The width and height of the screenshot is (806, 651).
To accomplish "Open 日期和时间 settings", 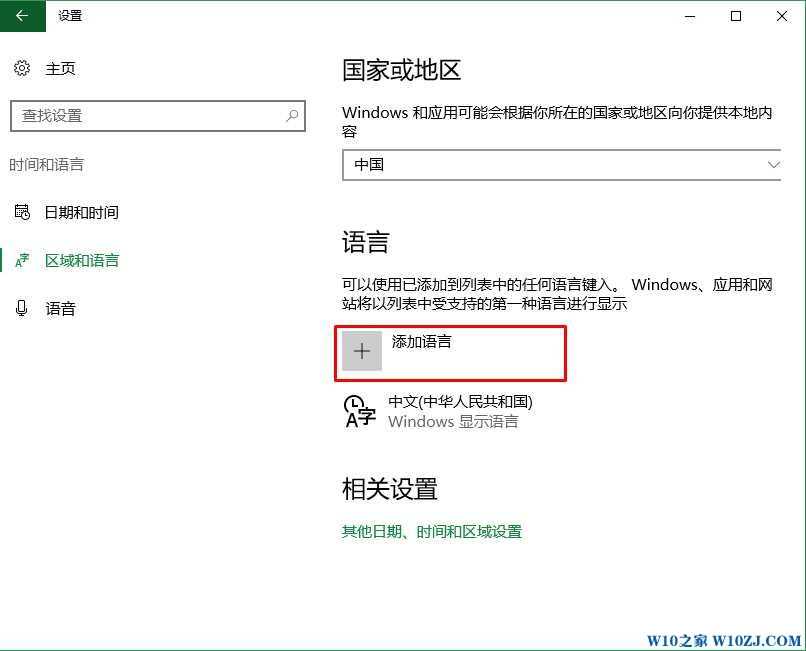I will pyautogui.click(x=82, y=212).
